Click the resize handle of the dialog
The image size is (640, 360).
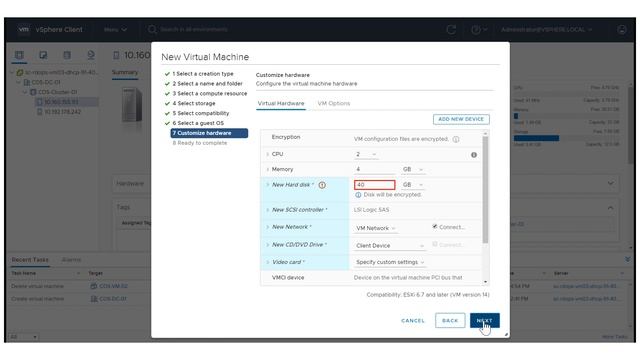coord(506,334)
